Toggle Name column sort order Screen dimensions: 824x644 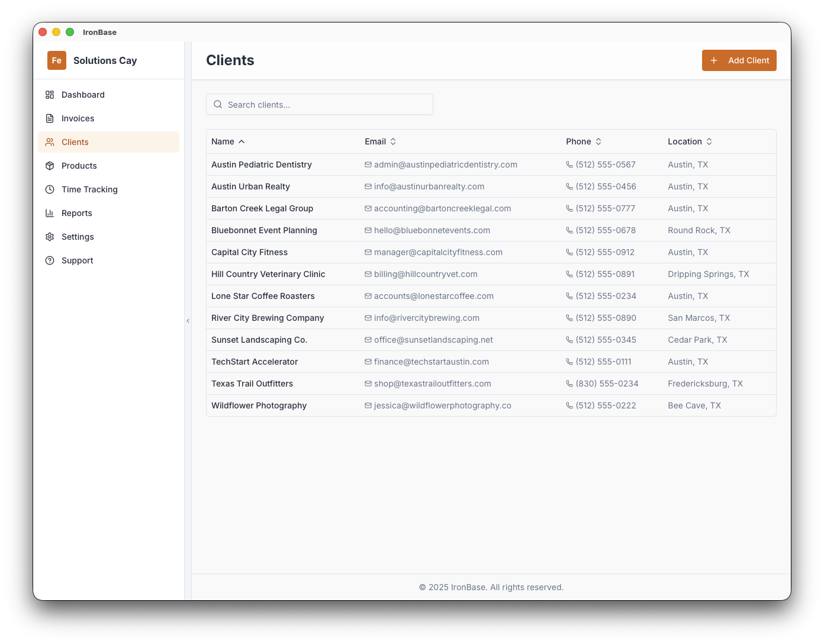tap(241, 141)
